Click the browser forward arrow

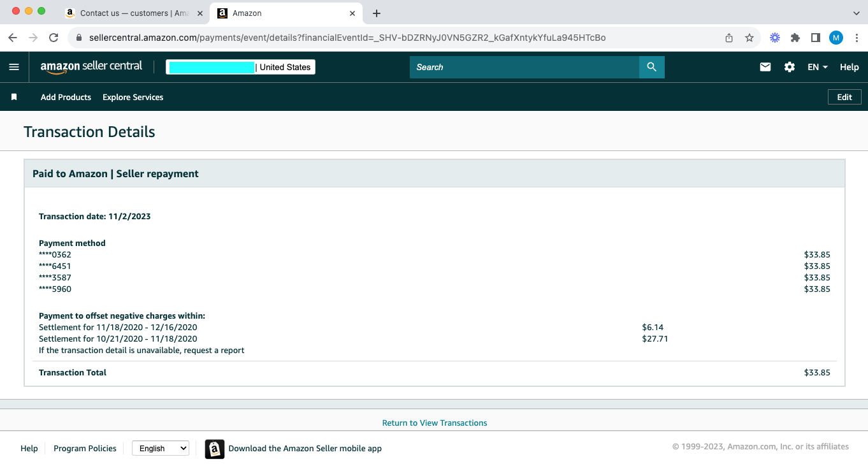click(x=33, y=38)
